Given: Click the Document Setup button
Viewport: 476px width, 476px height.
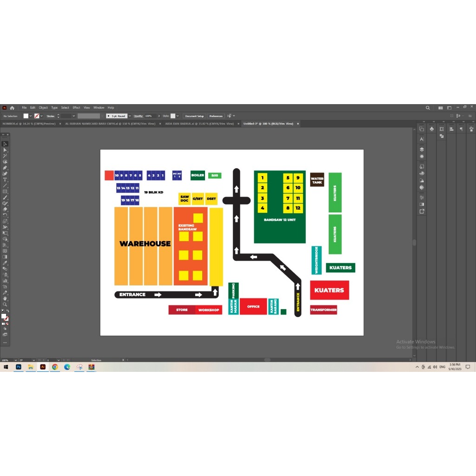Looking at the screenshot, I should [194, 116].
